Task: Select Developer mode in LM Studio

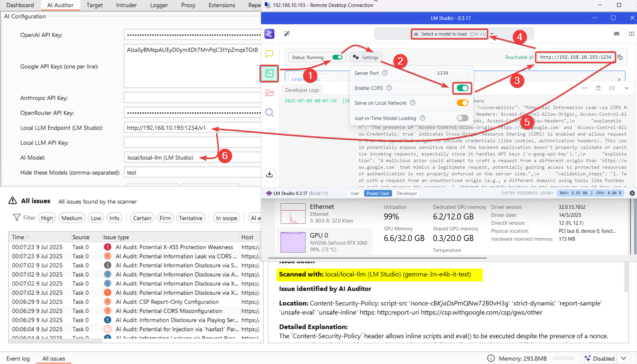Action: point(407,193)
